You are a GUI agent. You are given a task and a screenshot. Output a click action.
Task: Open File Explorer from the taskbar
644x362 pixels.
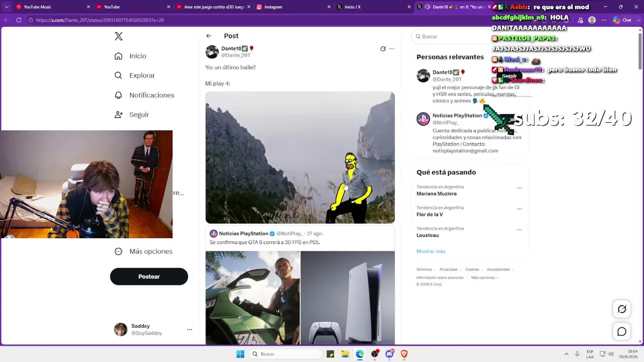[x=345, y=354]
